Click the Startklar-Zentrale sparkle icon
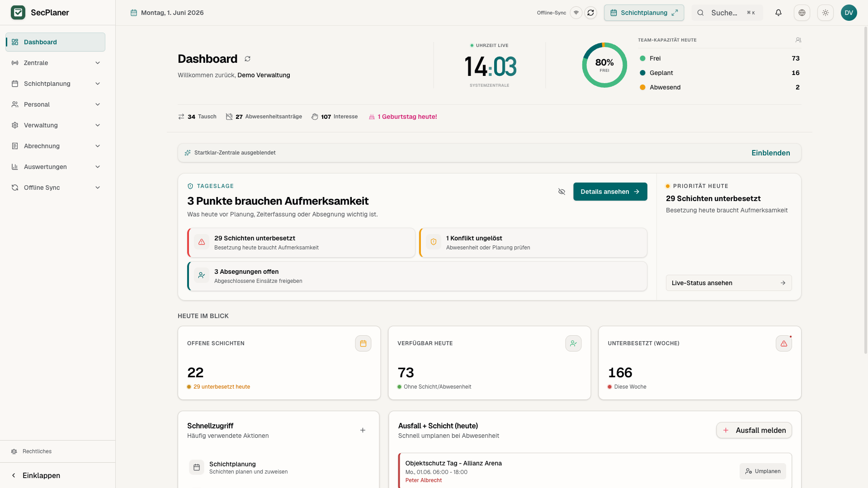The width and height of the screenshot is (868, 488). click(188, 153)
